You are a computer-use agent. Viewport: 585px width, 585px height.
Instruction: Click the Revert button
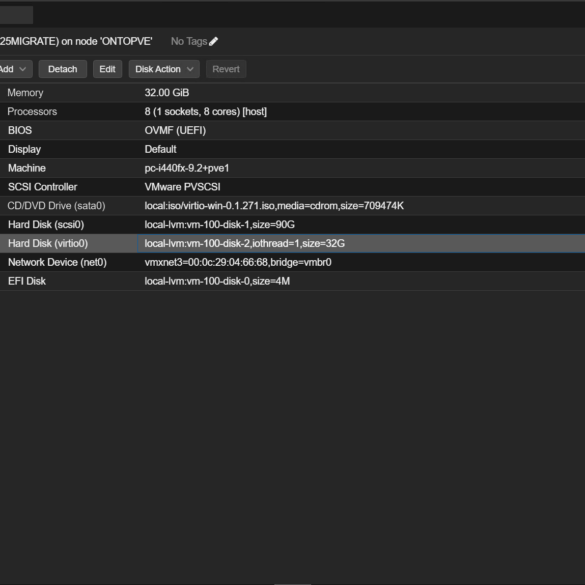coord(226,69)
